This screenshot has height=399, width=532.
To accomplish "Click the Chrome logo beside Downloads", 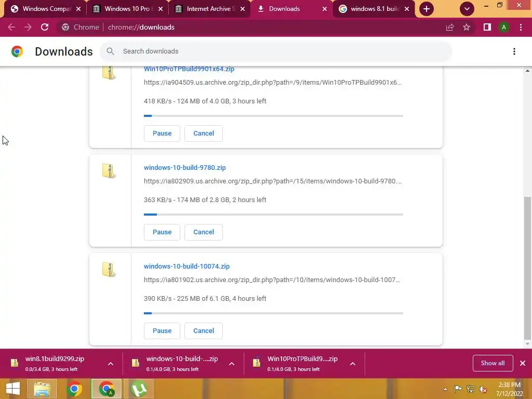I will coord(17,51).
